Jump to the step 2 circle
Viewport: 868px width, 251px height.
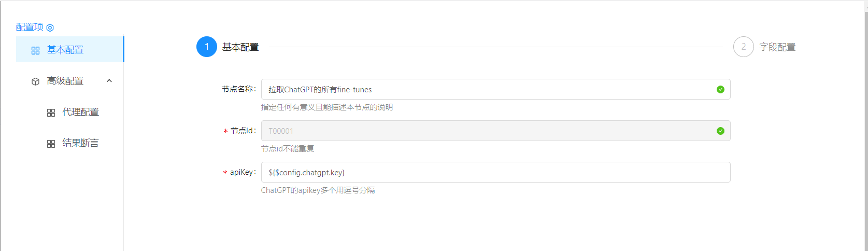tap(743, 47)
